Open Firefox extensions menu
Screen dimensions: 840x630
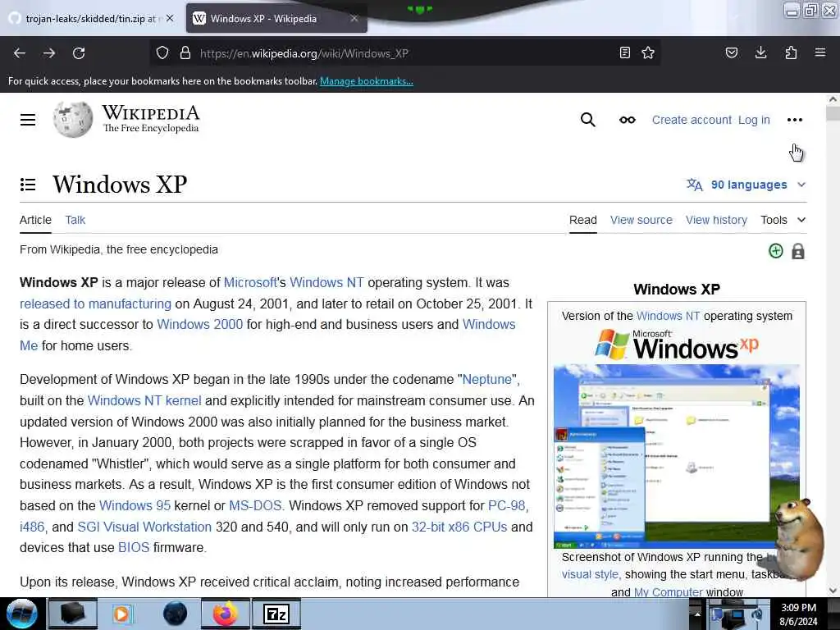click(x=791, y=53)
